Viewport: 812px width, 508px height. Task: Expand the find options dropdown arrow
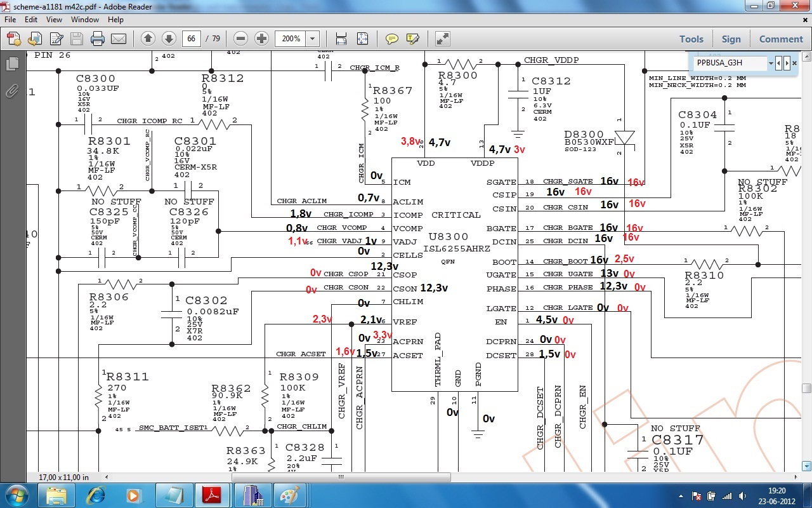click(x=771, y=63)
